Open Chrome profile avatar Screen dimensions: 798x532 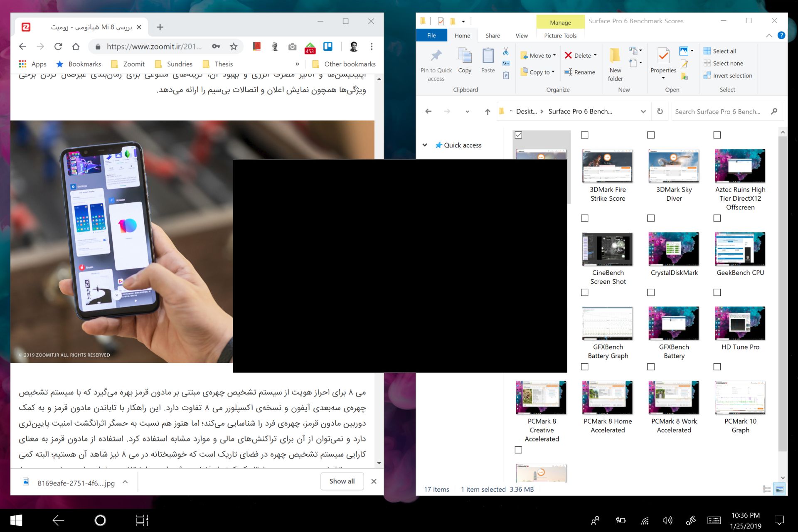click(354, 47)
